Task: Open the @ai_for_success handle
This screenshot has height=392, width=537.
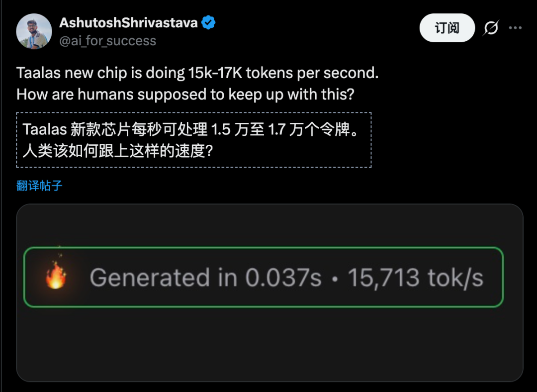Action: click(x=107, y=41)
